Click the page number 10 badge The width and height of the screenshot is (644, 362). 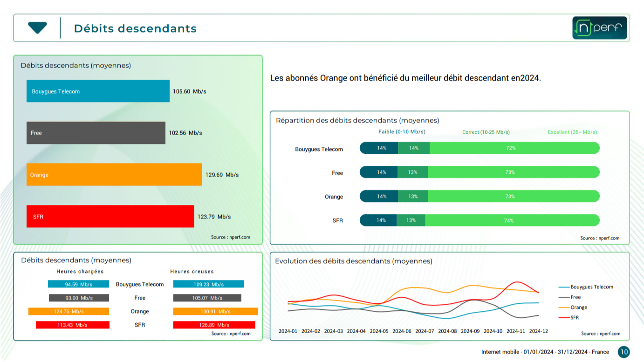point(623,352)
